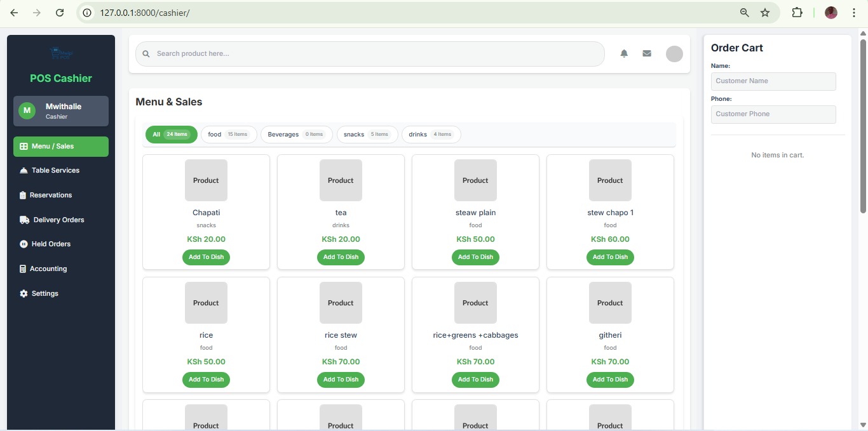
Task: Go to Delivery Orders page
Action: coord(58,220)
